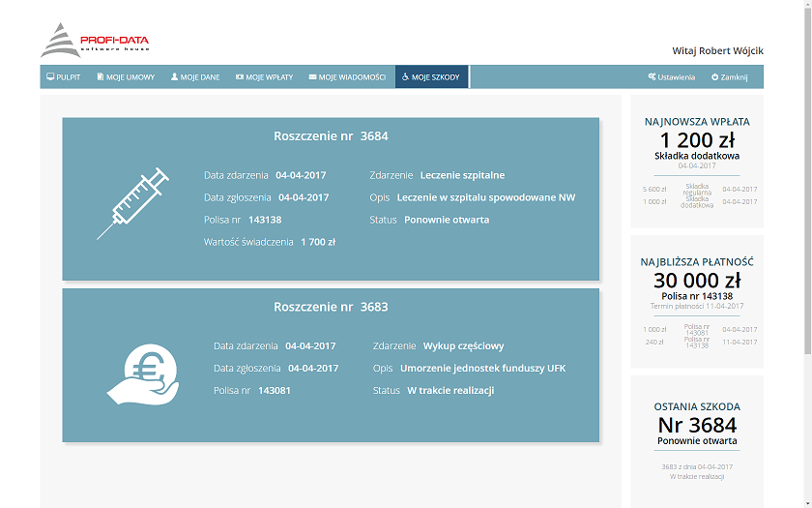The image size is (812, 508).
Task: Click the '5 600 zł' payment row
Action: pos(700,190)
